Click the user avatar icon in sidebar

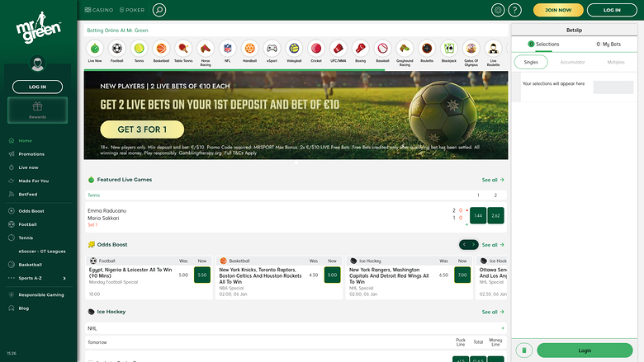37,63
